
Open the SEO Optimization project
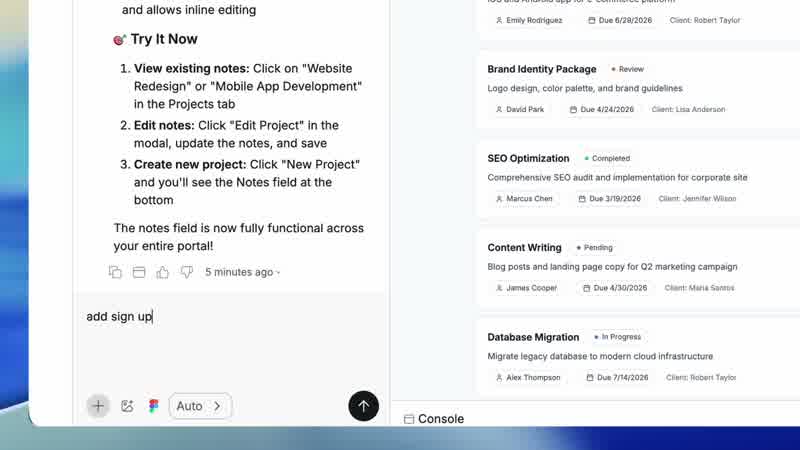[x=528, y=158]
